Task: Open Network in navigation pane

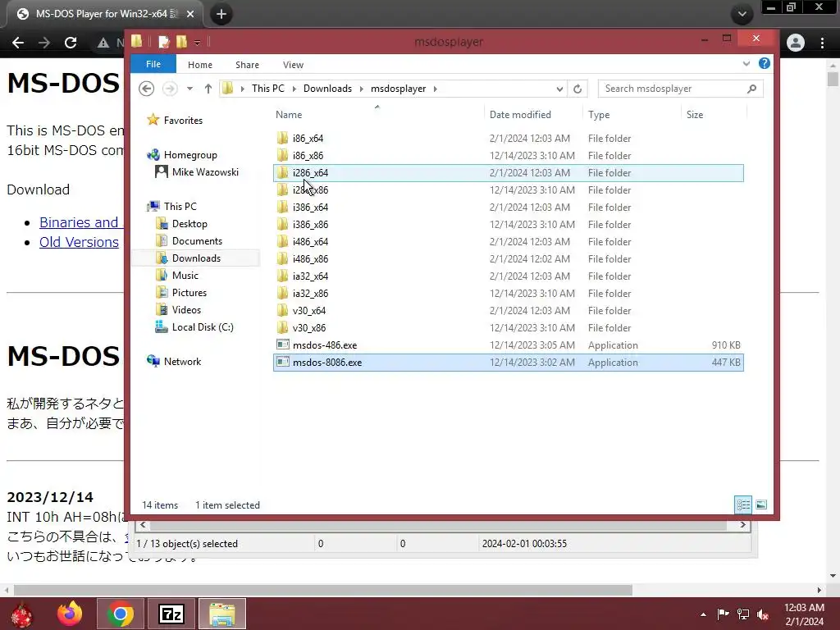Action: (182, 362)
